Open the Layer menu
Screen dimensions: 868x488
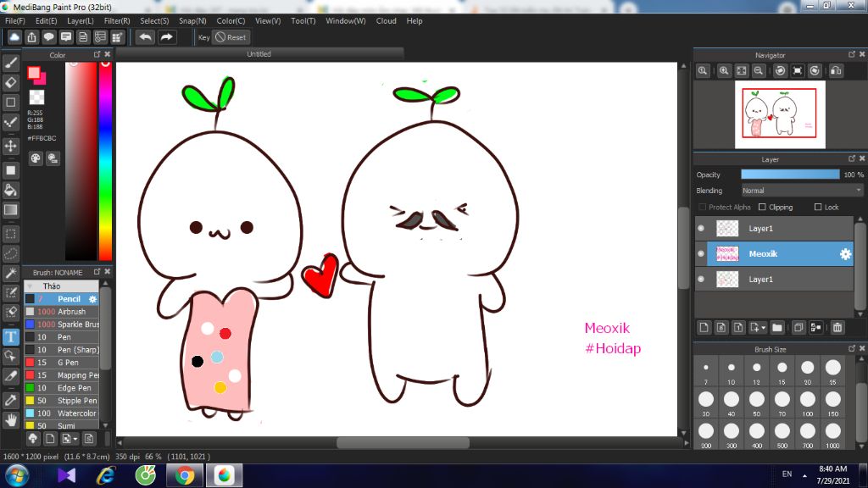pos(81,21)
